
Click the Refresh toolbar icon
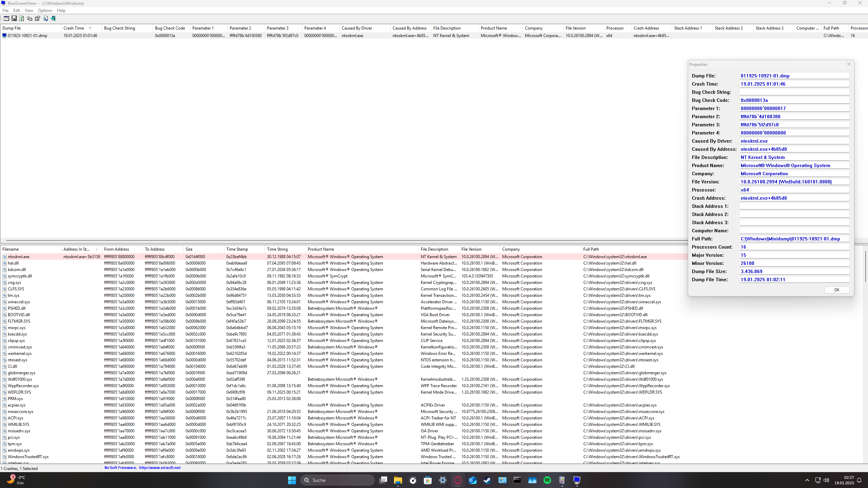click(22, 18)
